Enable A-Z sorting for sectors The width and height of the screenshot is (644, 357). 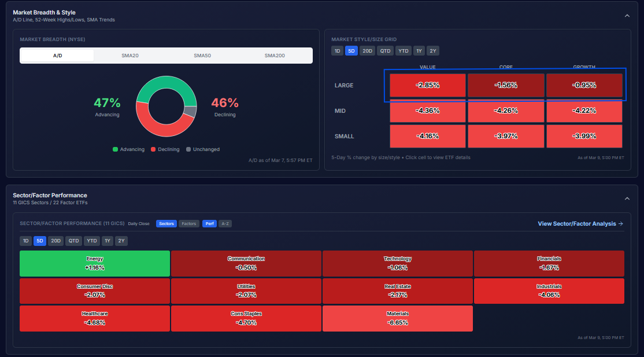click(225, 223)
